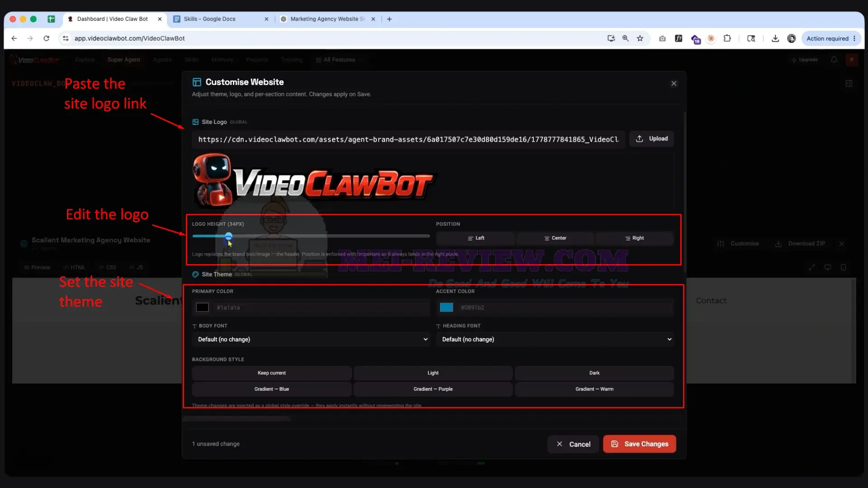Screen dimensions: 868x488
Task: Select Gradient — Purple background style
Action: click(x=433, y=389)
